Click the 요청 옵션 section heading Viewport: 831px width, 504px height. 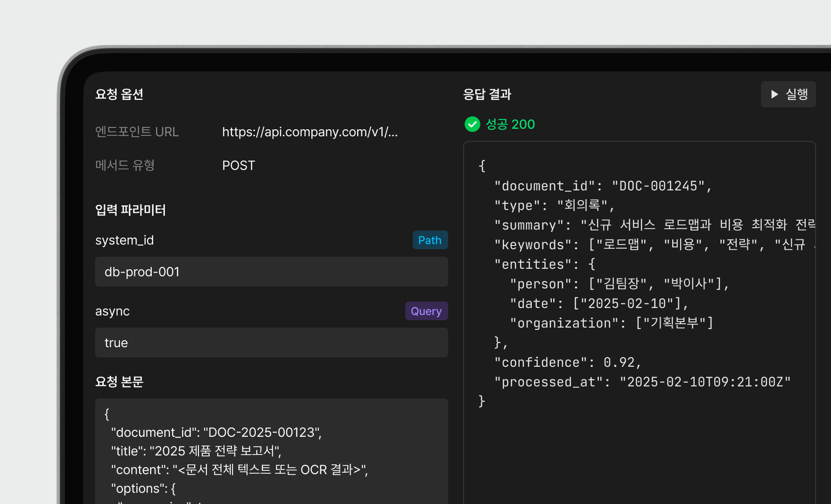coord(119,94)
